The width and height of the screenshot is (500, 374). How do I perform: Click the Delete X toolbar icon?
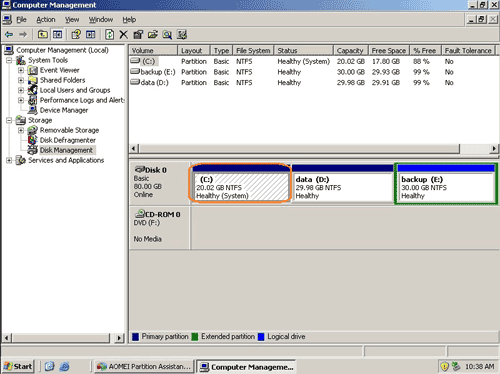pos(123,34)
